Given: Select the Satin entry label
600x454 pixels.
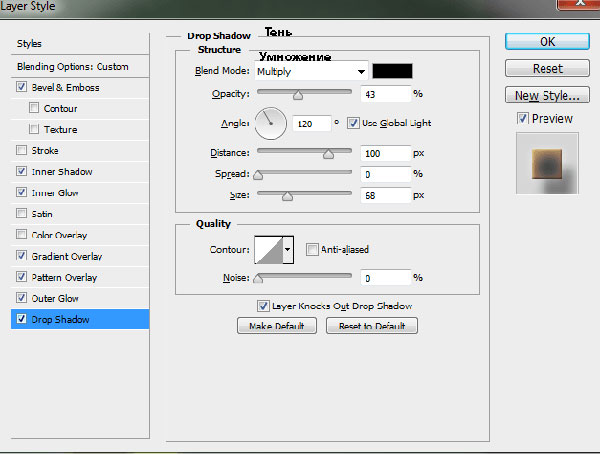Looking at the screenshot, I should pyautogui.click(x=42, y=214).
